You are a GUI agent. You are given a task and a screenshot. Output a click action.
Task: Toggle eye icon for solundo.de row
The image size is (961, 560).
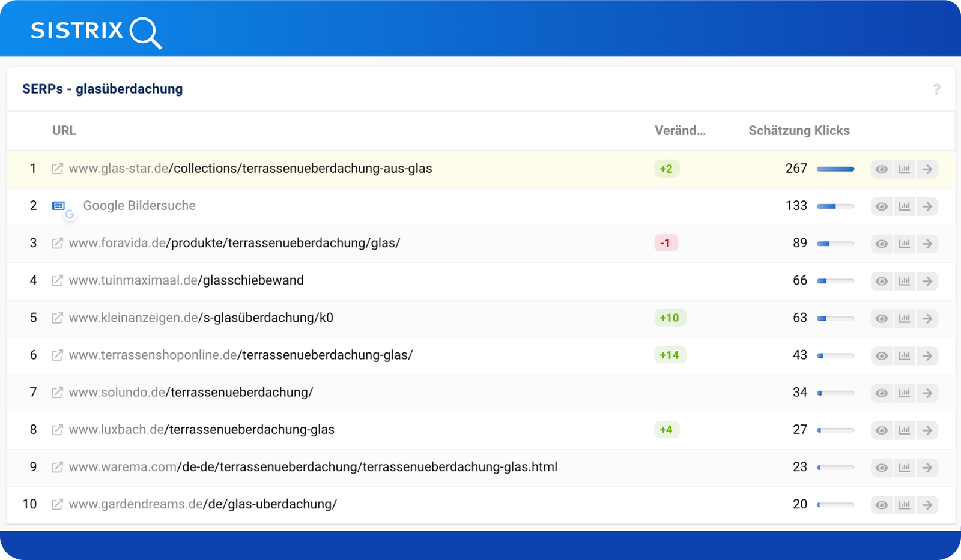click(x=881, y=393)
